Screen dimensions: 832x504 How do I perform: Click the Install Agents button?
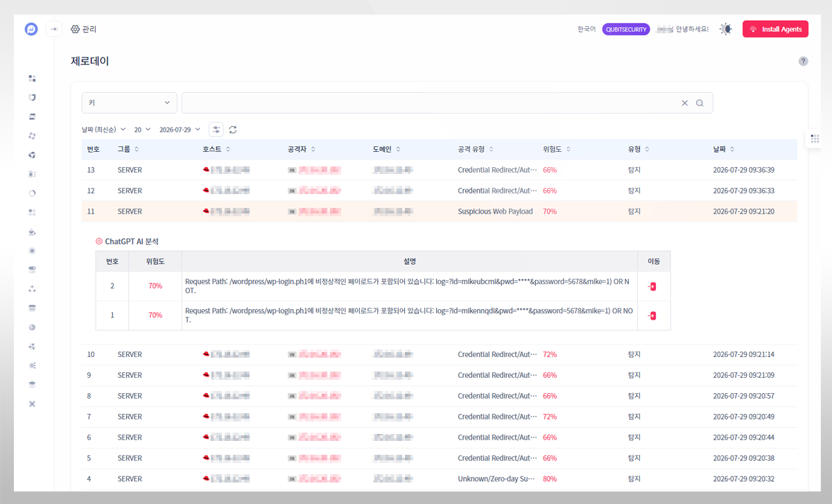click(x=775, y=29)
